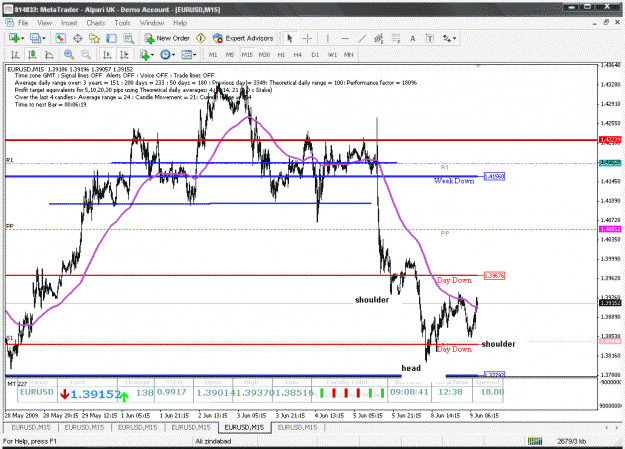Open the Periods clock icon
Screen dimensions: 625x449
click(165, 55)
